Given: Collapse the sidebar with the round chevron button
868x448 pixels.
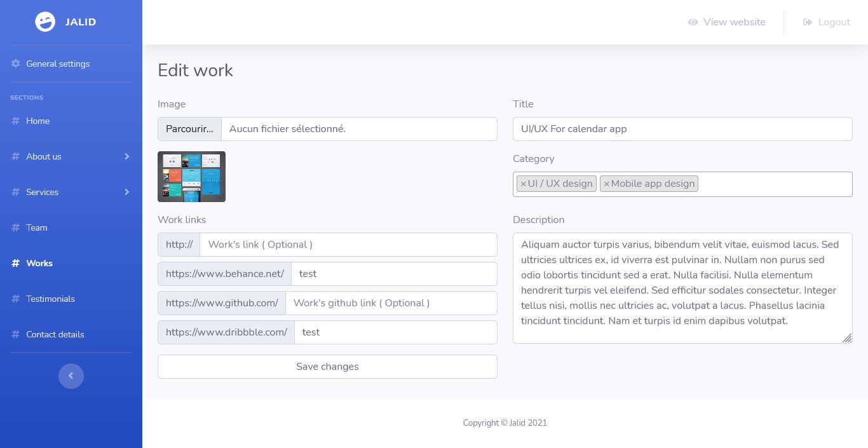Looking at the screenshot, I should [71, 376].
